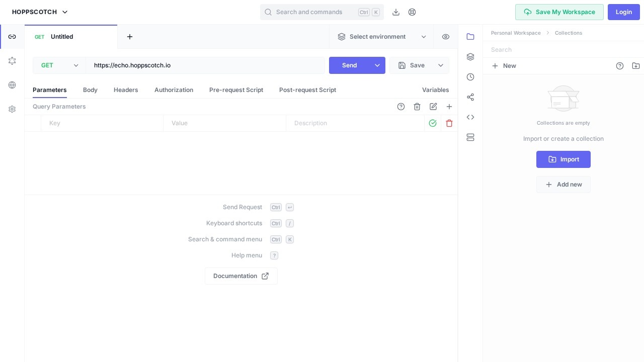Image resolution: width=644 pixels, height=362 pixels.
Task: Open the History clock panel icon
Action: point(470,77)
